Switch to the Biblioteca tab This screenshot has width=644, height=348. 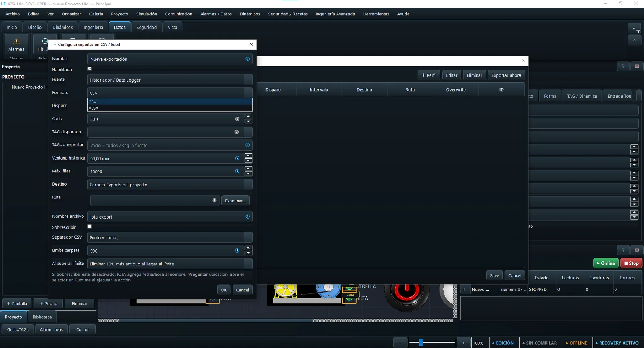[x=42, y=317]
